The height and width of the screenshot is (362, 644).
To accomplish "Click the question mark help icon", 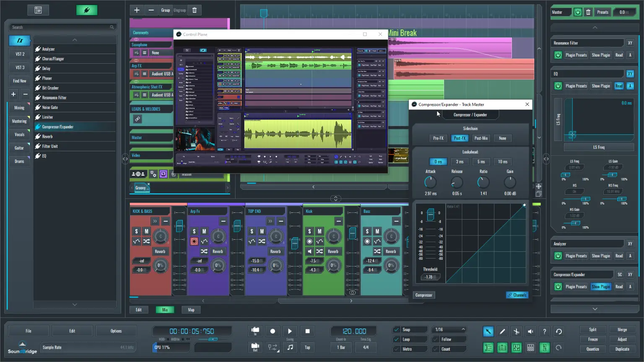I will [545, 331].
